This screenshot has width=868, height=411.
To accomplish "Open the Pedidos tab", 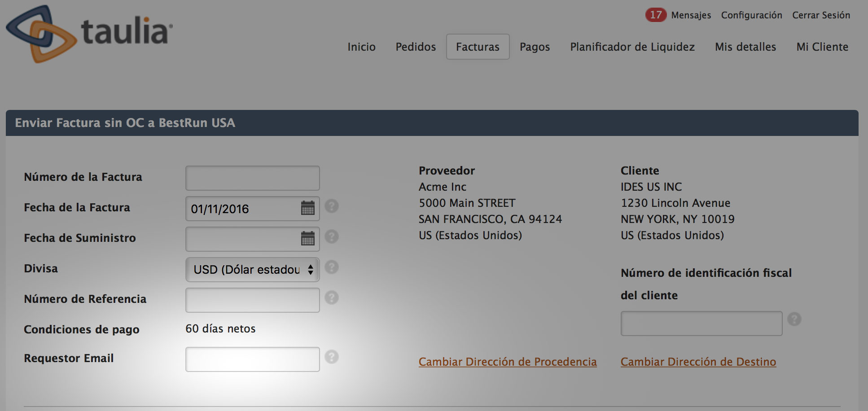I will pyautogui.click(x=416, y=47).
